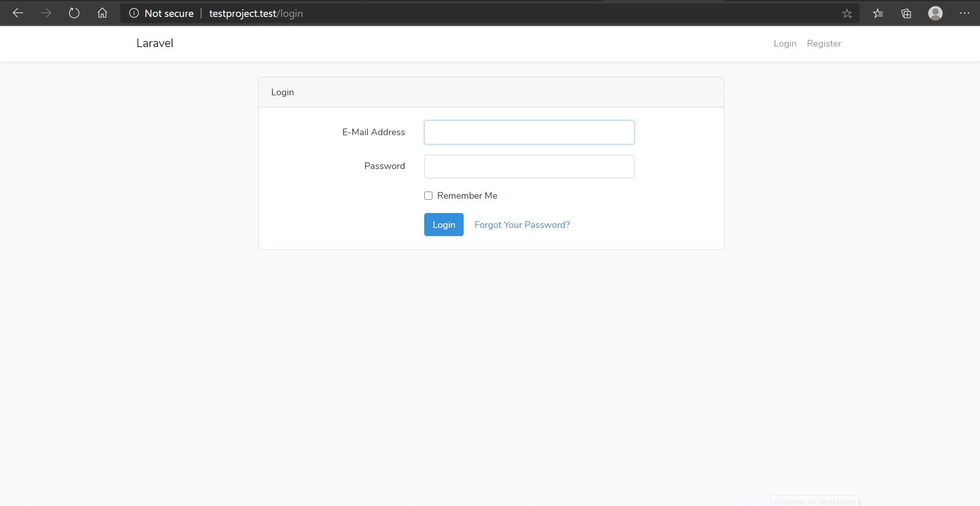Open the Settings and more ellipsis menu

965,13
